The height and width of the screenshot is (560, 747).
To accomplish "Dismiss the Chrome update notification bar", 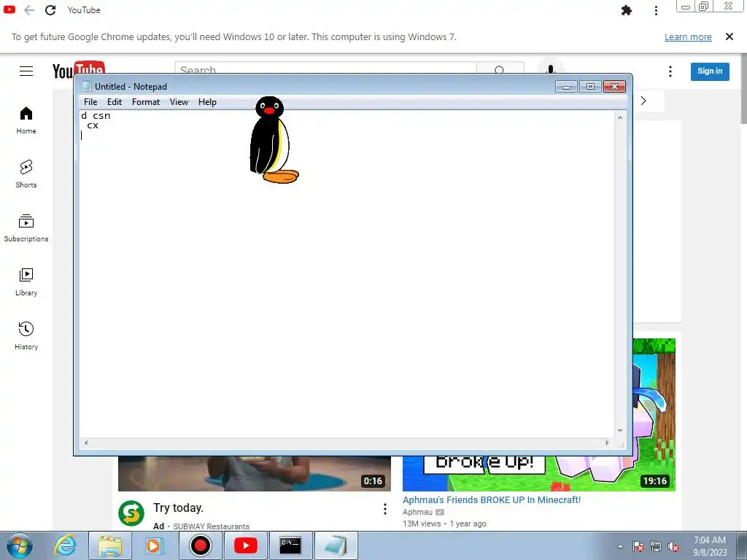I will pos(729,36).
